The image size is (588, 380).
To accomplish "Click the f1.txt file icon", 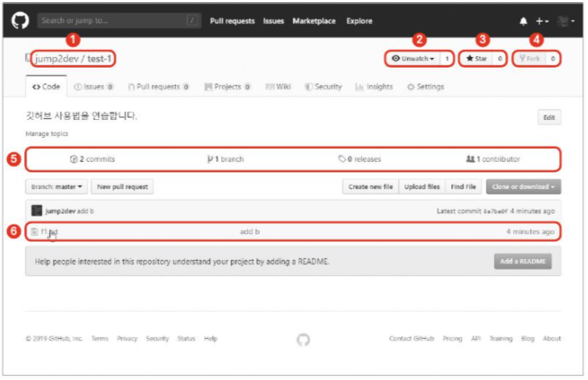I will click(35, 232).
